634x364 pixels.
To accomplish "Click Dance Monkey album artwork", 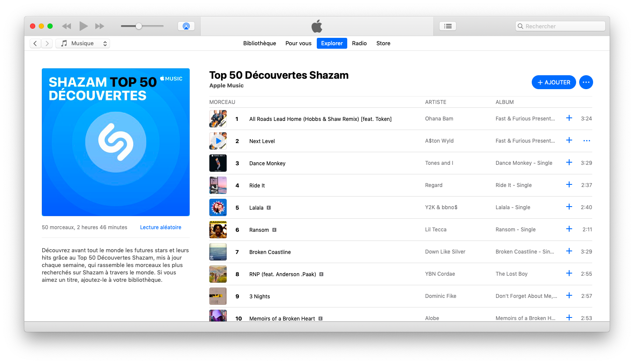I will click(x=218, y=163).
